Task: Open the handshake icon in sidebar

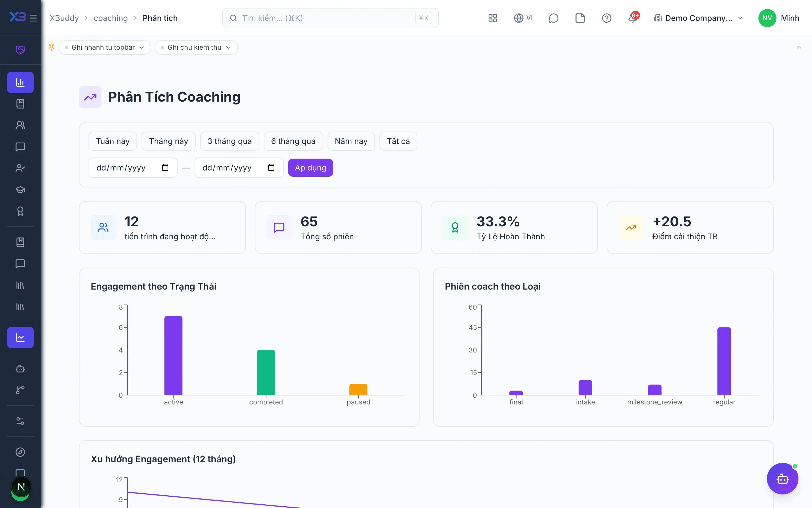Action: (20, 50)
